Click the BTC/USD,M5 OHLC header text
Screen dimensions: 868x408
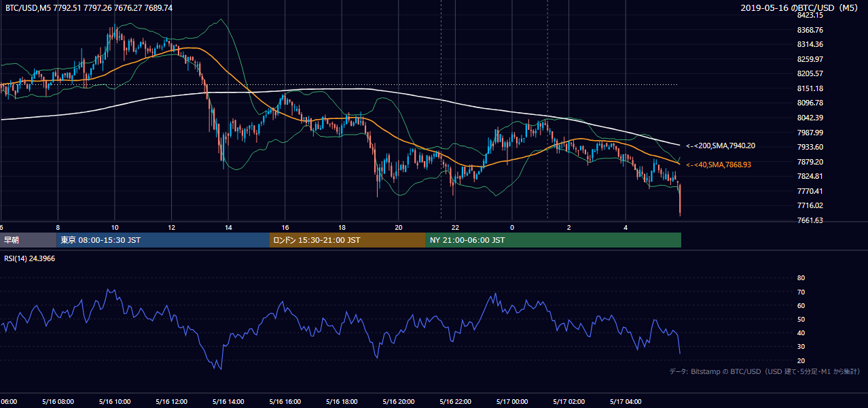point(89,8)
